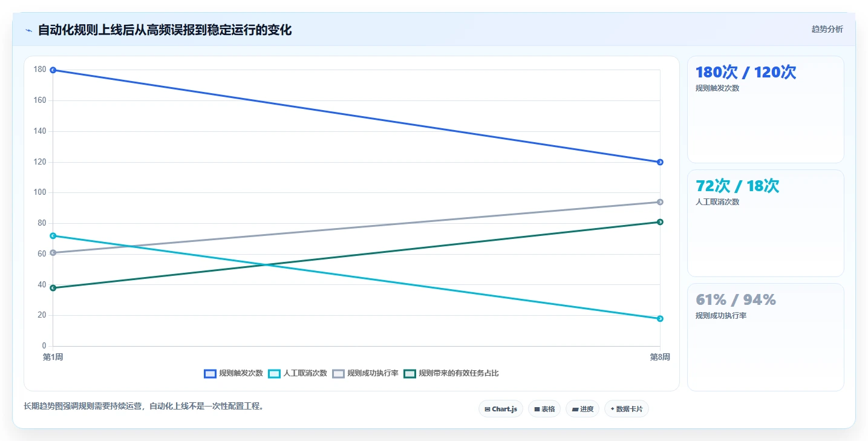Click the cyan legend swatch for 人工取消次数
Image resolution: width=868 pixels, height=441 pixels.
click(274, 373)
